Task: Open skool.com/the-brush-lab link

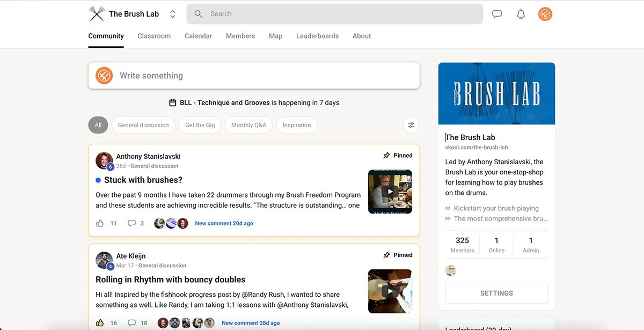Action: [x=477, y=147]
